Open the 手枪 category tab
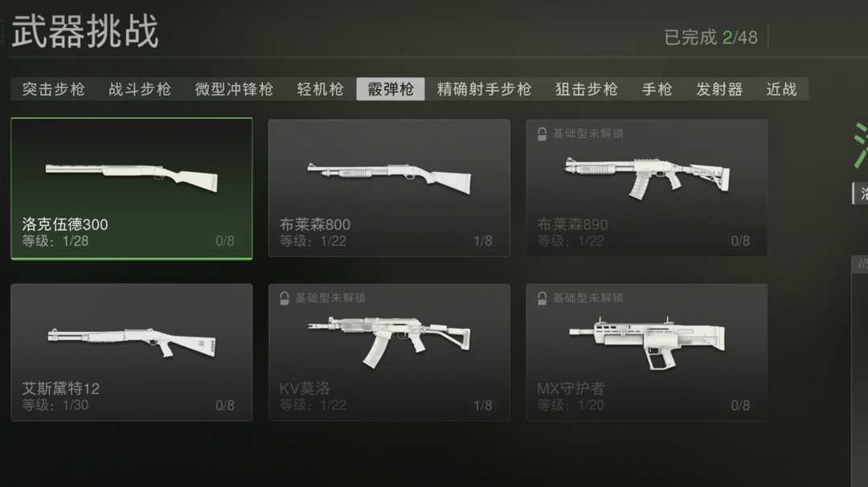This screenshot has height=487, width=868. point(657,89)
